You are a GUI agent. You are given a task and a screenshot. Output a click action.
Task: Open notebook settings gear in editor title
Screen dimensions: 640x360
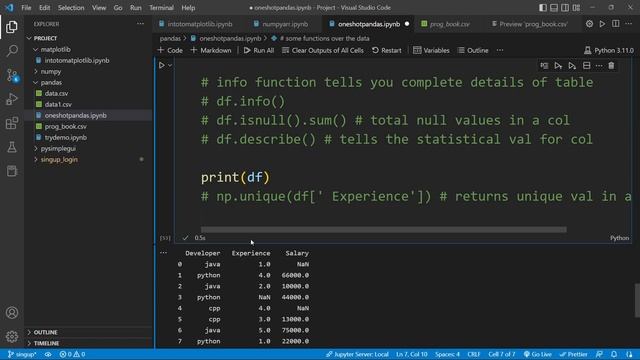[589, 24]
